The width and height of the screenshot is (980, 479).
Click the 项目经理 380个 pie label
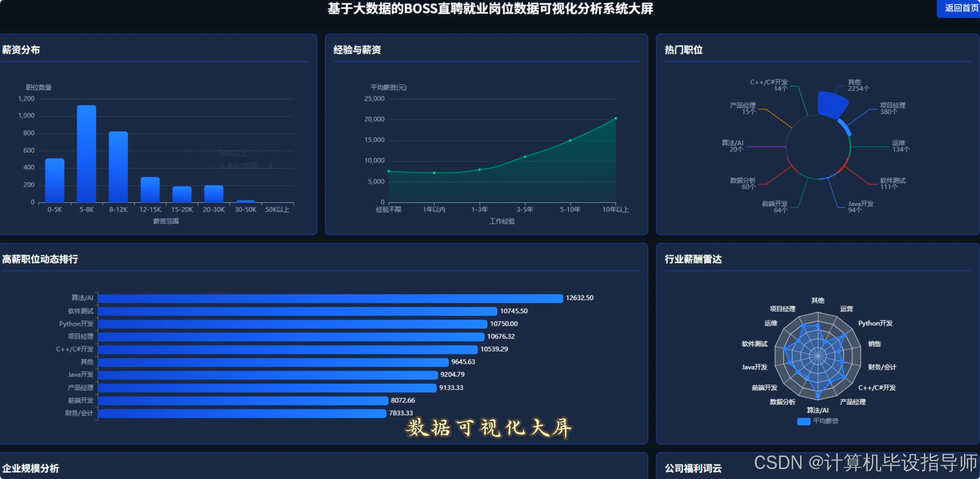pyautogui.click(x=893, y=108)
